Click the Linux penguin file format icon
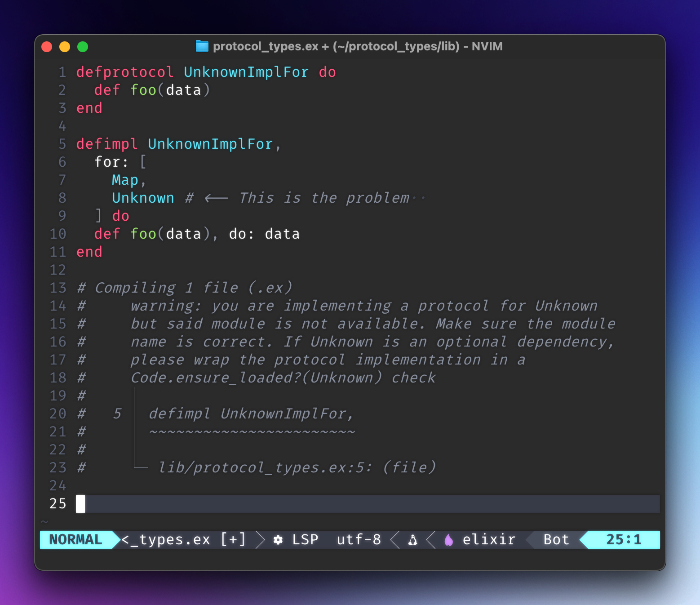The width and height of the screenshot is (700, 605). [x=412, y=540]
